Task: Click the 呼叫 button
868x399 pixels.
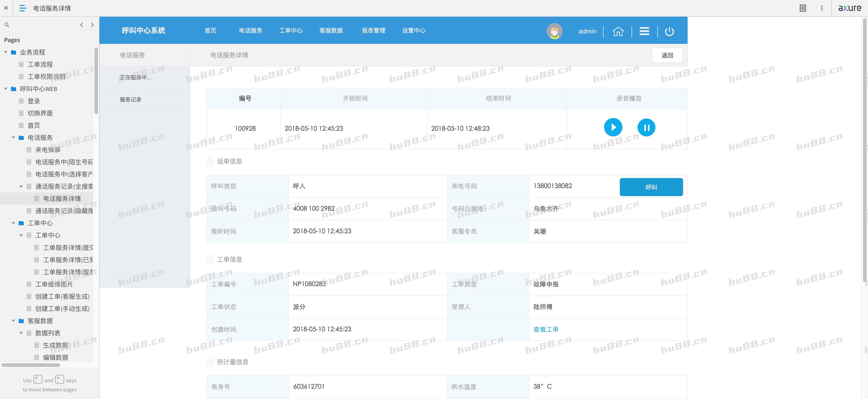Action: point(651,187)
